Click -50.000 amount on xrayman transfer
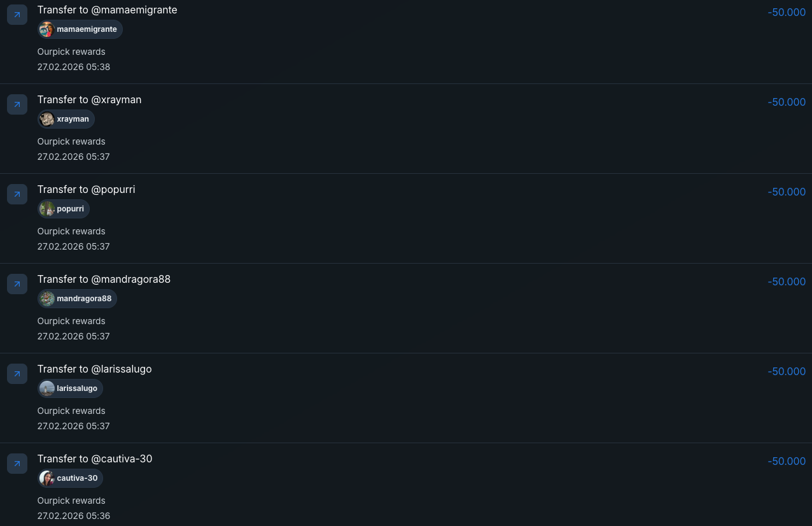The height and width of the screenshot is (526, 812). [787, 102]
